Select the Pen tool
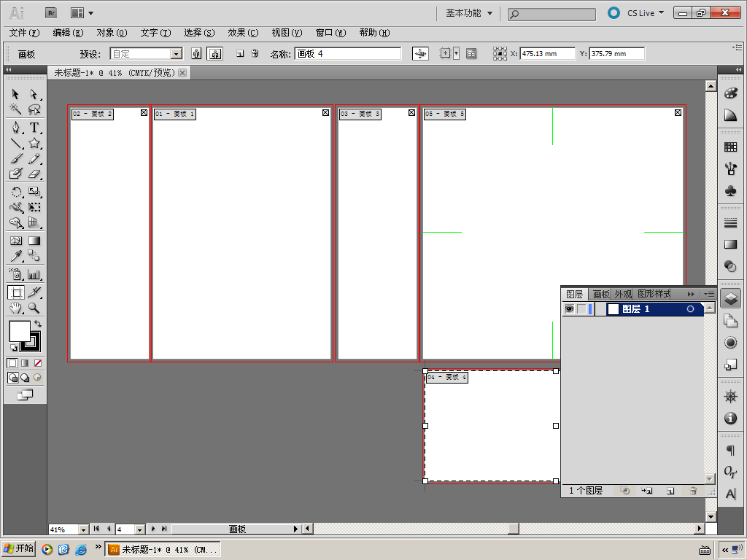 click(x=15, y=128)
